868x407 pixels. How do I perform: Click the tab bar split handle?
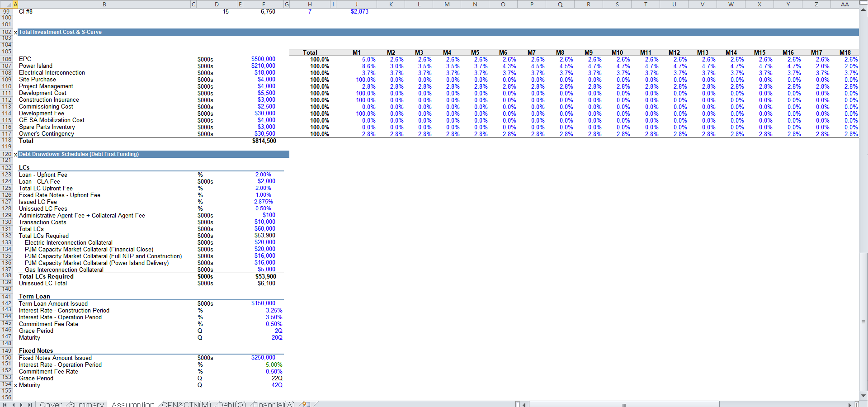(518, 404)
